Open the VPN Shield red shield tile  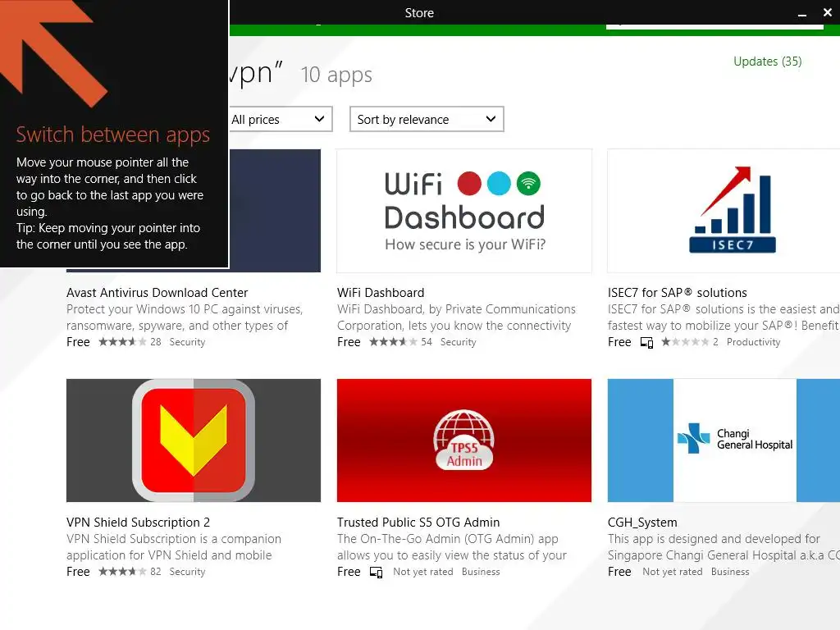[194, 441]
